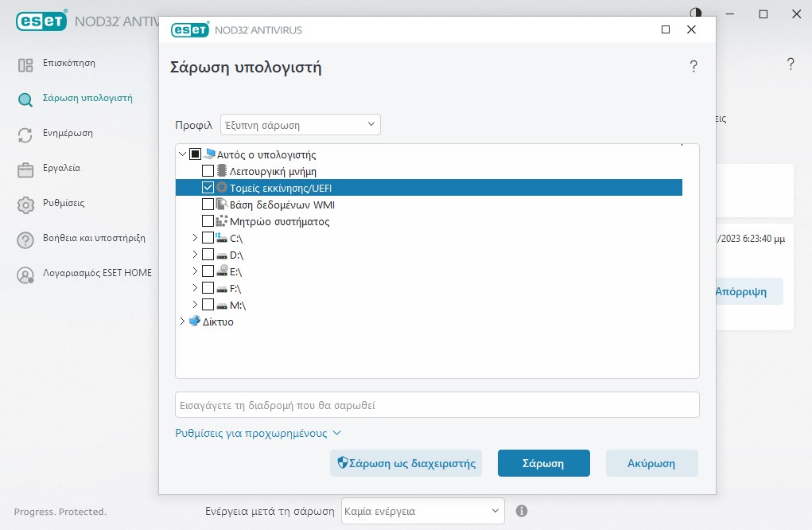Start scan with the Σάρωση button
The image size is (812, 530).
pos(543,462)
